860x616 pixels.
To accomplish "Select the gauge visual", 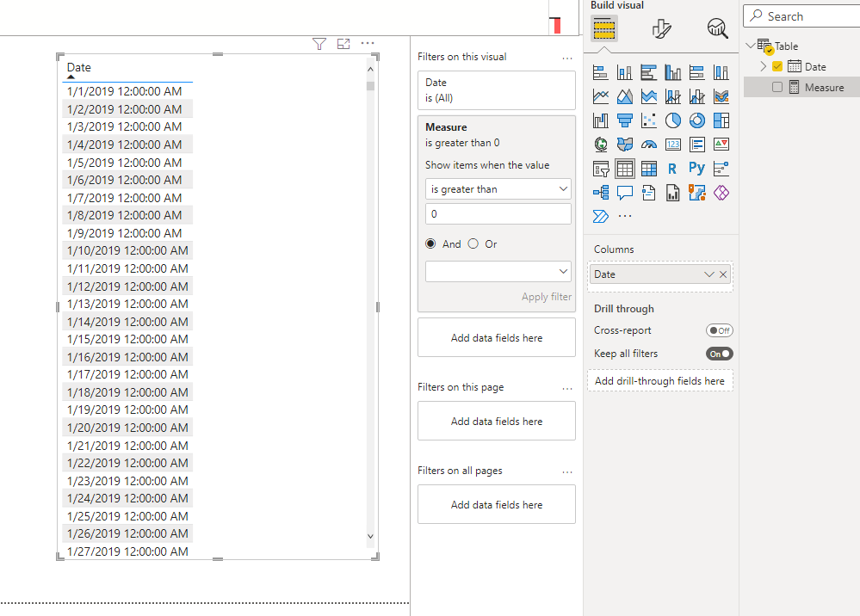I will (x=649, y=145).
